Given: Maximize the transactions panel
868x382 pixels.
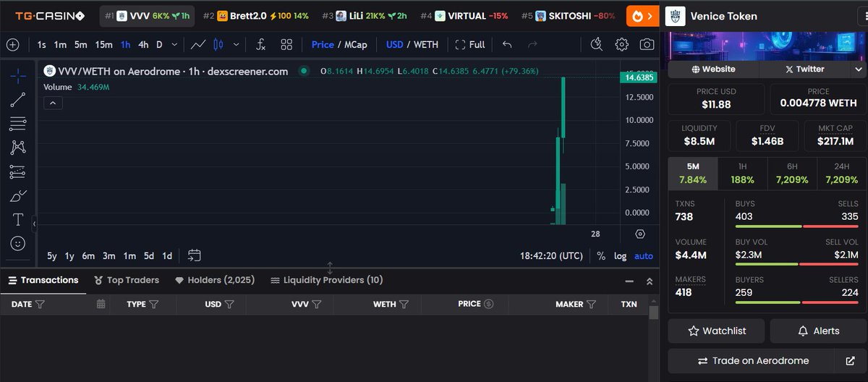Looking at the screenshot, I should tap(650, 281).
